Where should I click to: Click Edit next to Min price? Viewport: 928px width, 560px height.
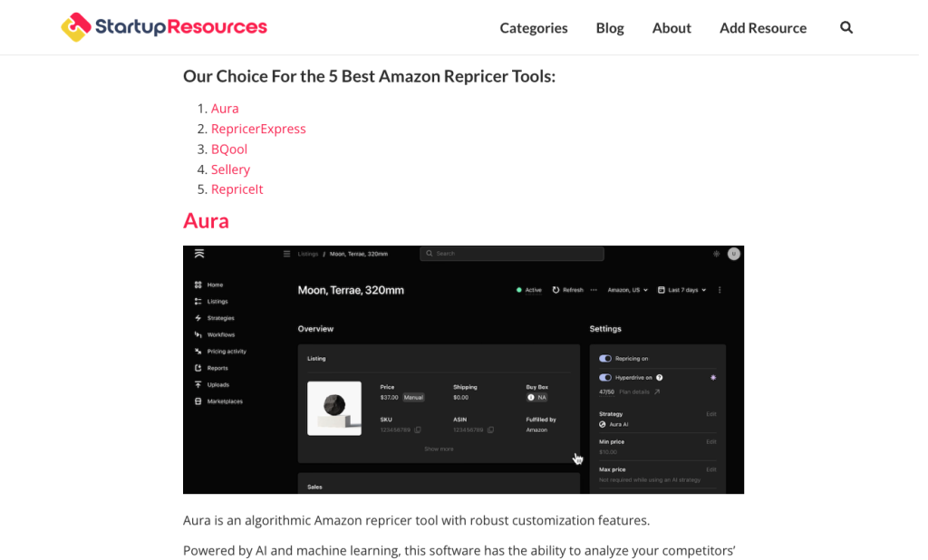(711, 441)
